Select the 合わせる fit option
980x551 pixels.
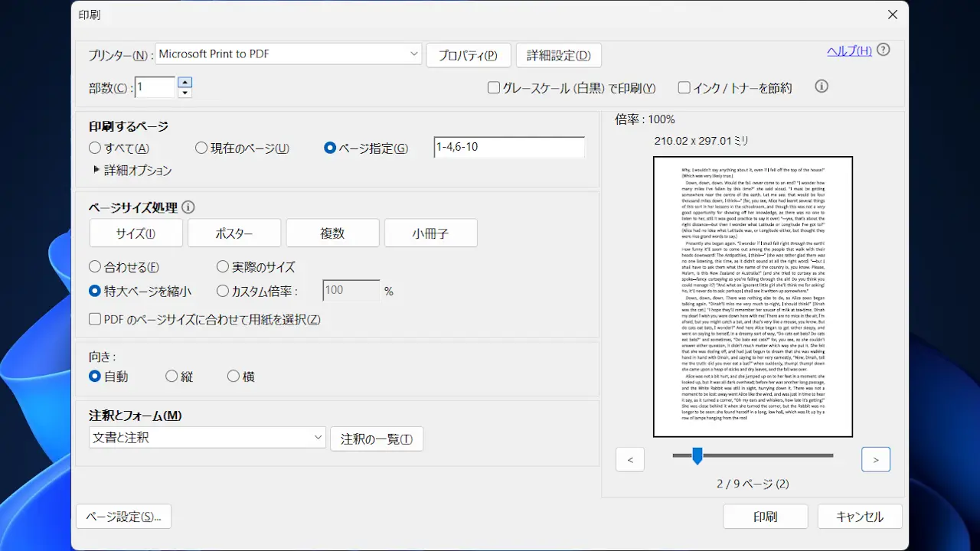pos(95,267)
